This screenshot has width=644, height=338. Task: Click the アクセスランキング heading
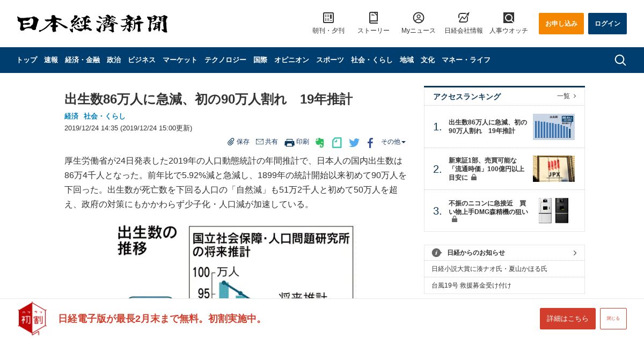467,97
